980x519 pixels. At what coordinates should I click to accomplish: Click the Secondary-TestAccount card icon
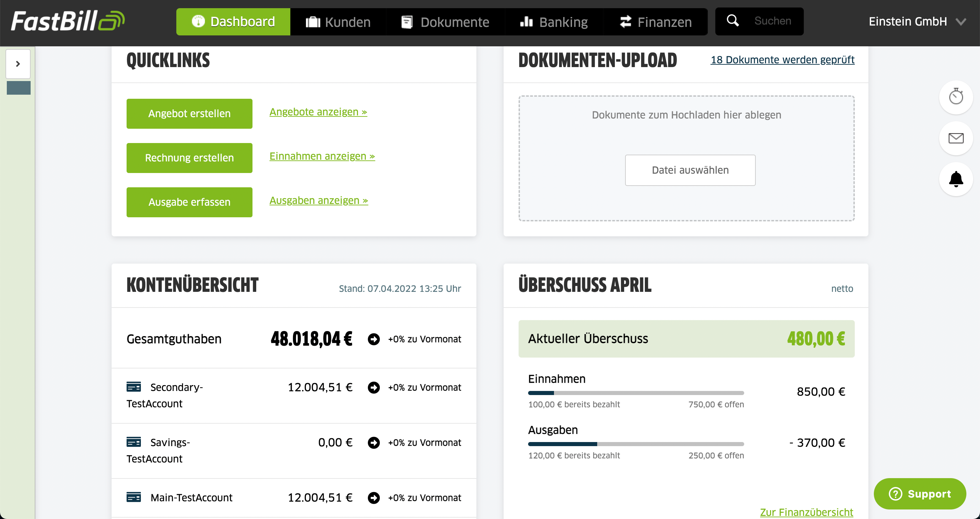tap(133, 387)
